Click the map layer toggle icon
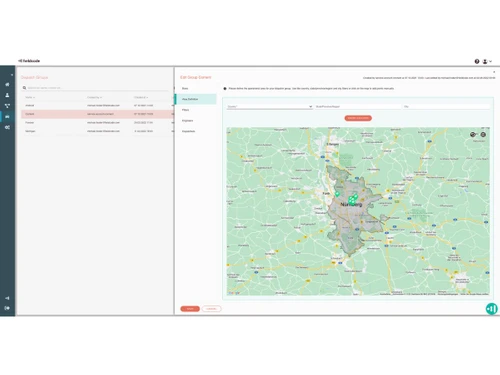Screen dimensions: 500x375 [x=473, y=134]
